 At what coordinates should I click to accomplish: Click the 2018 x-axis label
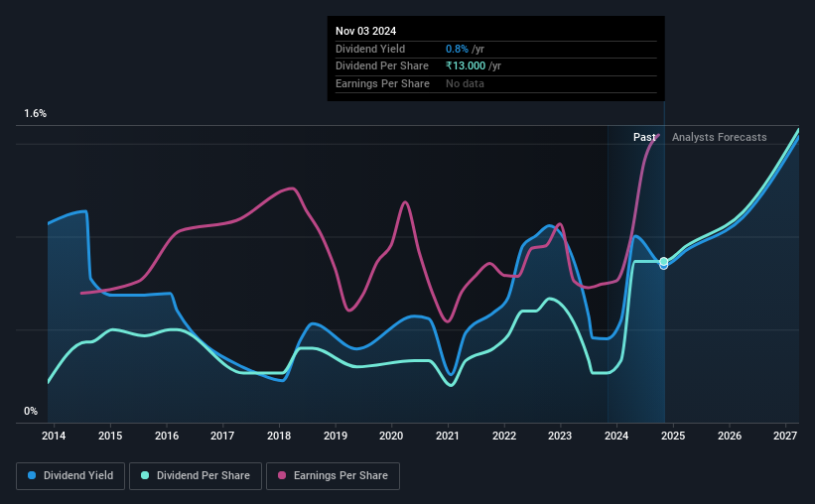click(279, 436)
